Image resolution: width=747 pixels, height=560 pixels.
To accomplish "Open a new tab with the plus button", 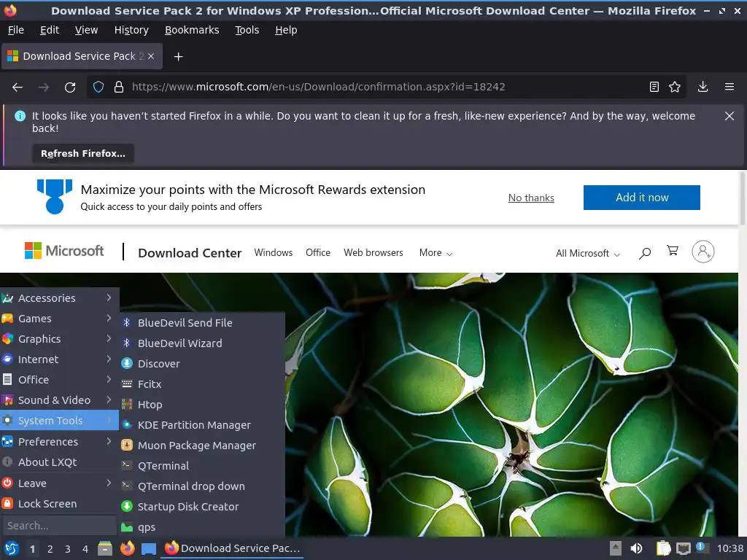I will (178, 57).
